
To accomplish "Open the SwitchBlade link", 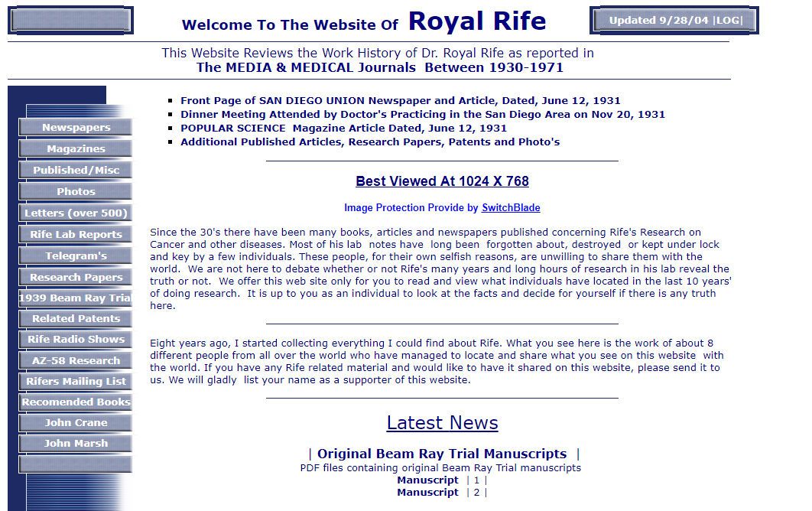I will (511, 208).
